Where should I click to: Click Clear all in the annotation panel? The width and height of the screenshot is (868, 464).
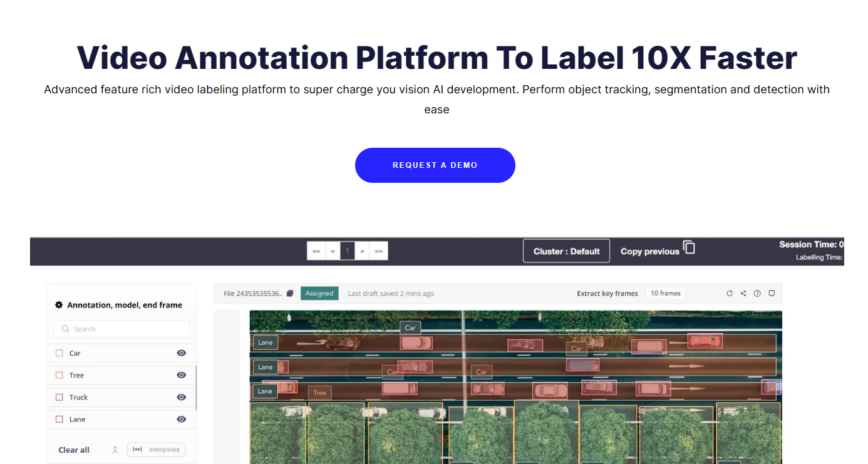point(73,450)
